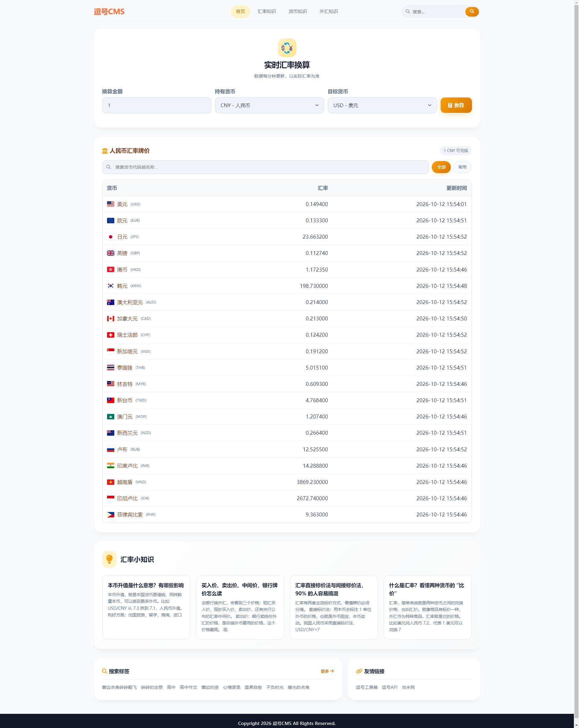579x728 pixels.
Task: Open the 货币知识 nav item
Action: (298, 11)
